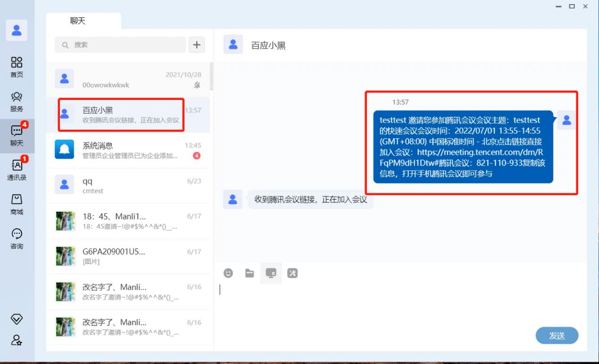Click the plus button to start a new chat
Viewport: 599px width, 364px height.
tap(197, 45)
